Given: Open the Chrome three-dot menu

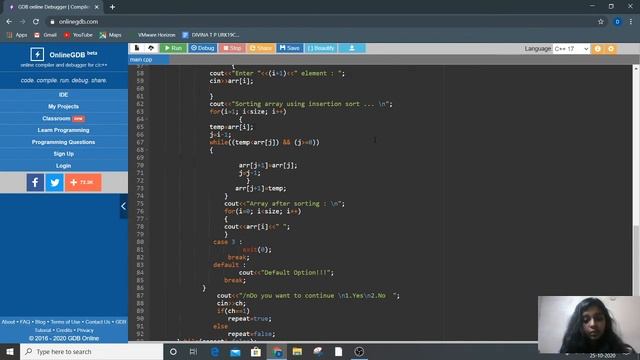Looking at the screenshot, I should (x=631, y=22).
